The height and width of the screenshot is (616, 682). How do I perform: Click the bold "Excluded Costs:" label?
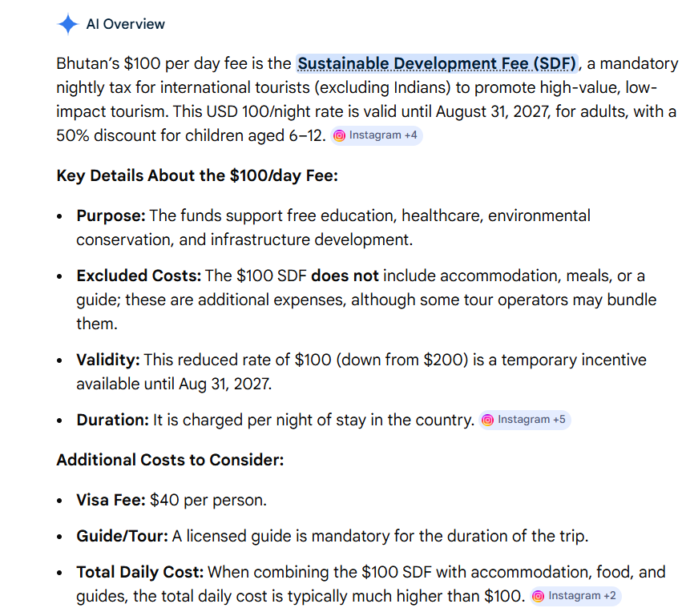(x=139, y=276)
